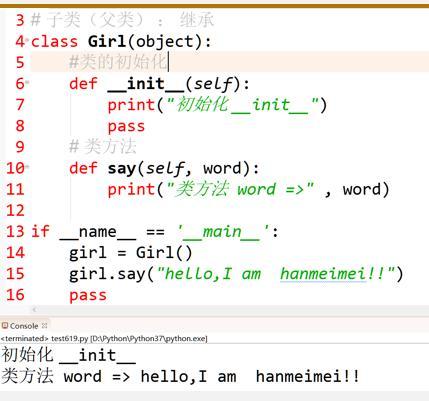Screen dimensions: 429x401
Task: Switch to the Console tab
Action: [x=24, y=326]
